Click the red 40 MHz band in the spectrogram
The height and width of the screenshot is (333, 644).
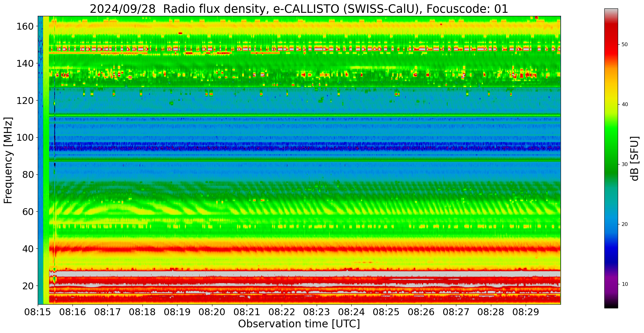pyautogui.click(x=305, y=249)
